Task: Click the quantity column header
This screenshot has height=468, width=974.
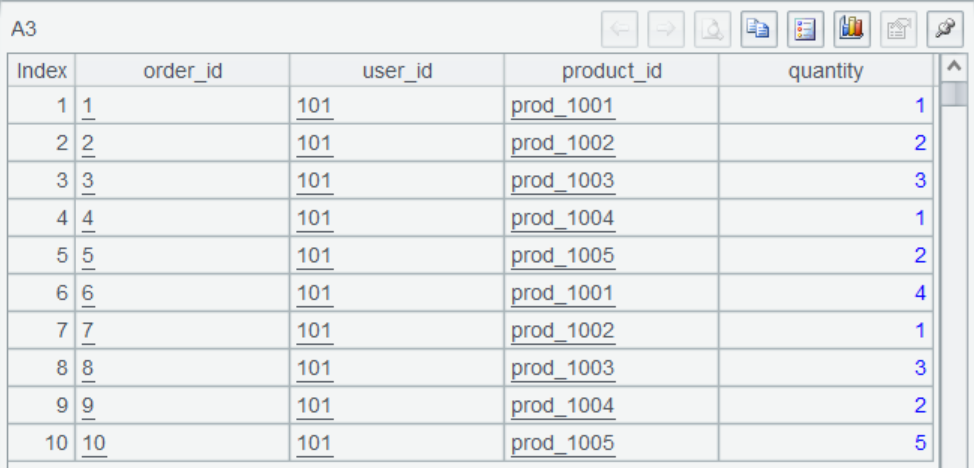Action: 825,71
